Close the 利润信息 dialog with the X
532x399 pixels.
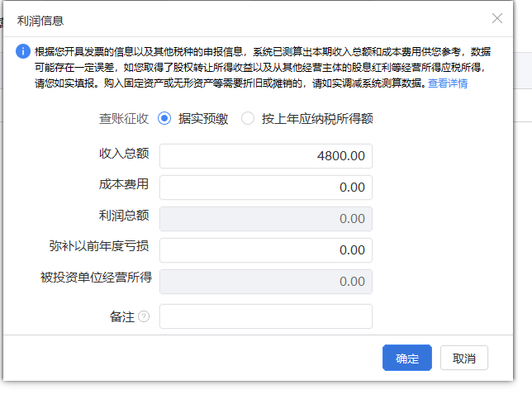pyautogui.click(x=496, y=18)
